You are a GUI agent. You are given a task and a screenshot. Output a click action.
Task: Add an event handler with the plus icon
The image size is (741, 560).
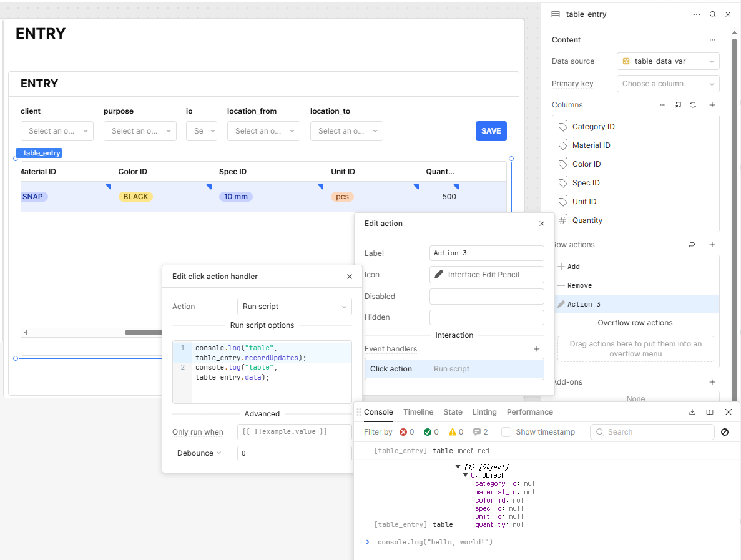coord(537,349)
